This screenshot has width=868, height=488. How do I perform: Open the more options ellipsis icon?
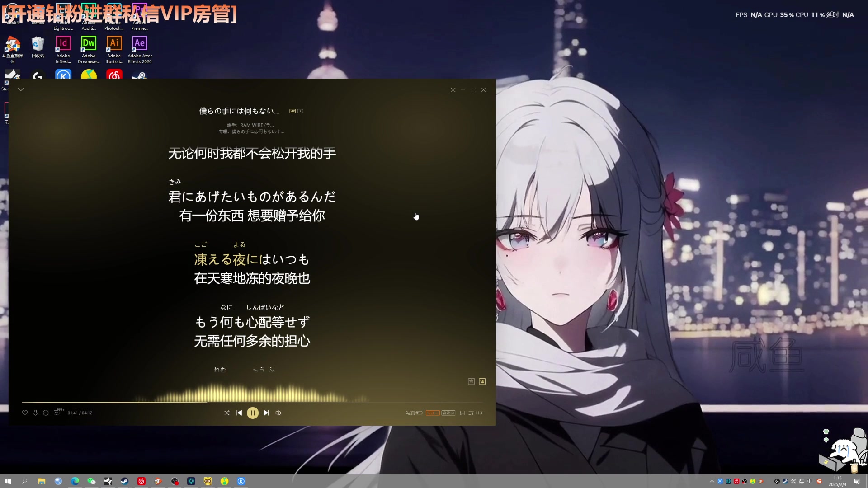pos(46,413)
